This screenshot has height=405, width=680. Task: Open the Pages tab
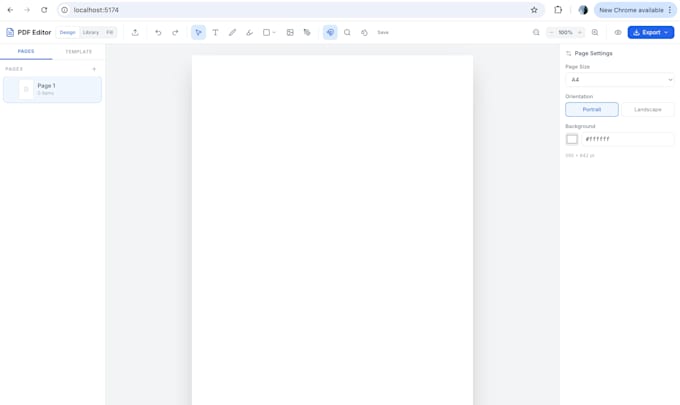[x=26, y=51]
